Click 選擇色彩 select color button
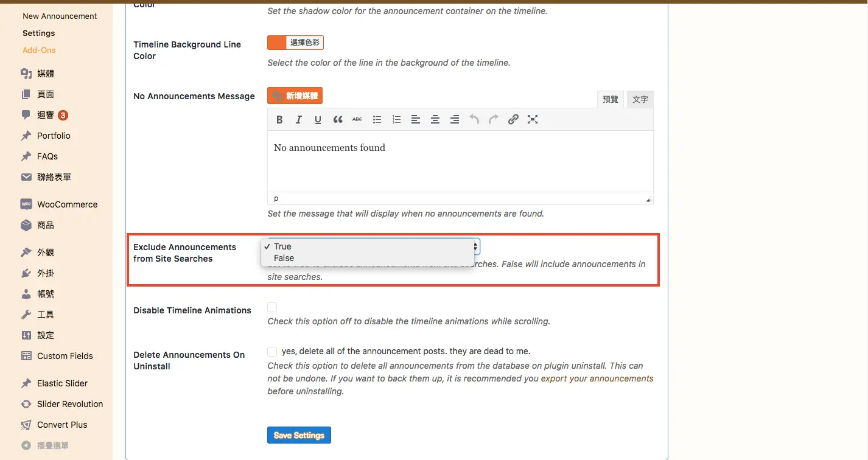868x460 pixels. pos(305,43)
